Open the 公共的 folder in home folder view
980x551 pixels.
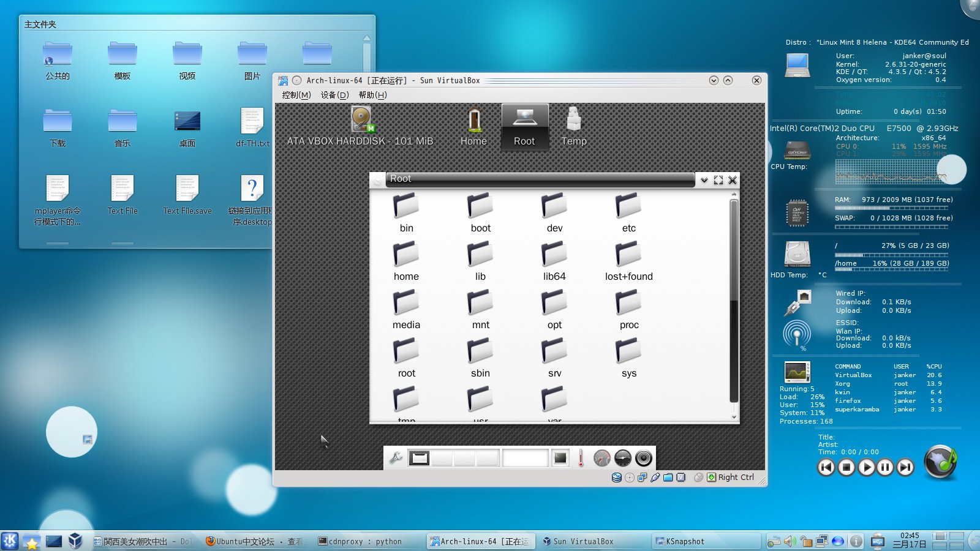[x=58, y=61]
